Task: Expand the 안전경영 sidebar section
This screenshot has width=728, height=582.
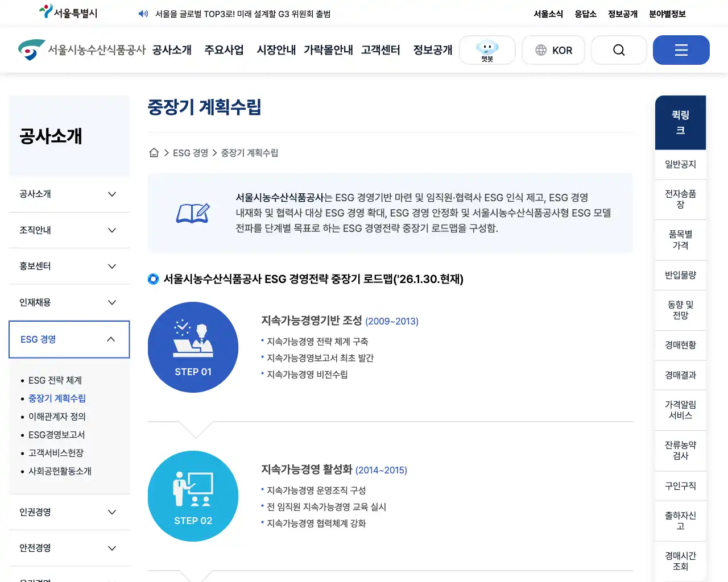Action: (x=69, y=548)
